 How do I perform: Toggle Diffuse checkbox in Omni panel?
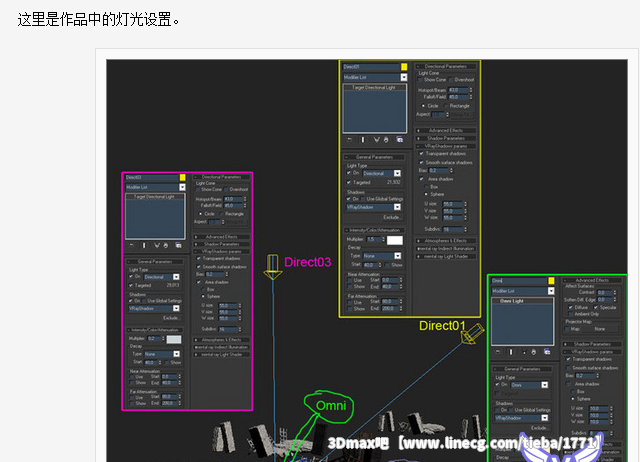(x=570, y=307)
